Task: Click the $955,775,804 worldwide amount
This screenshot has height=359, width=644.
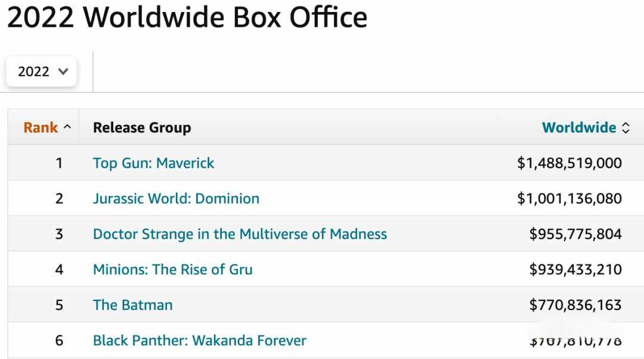Action: [x=575, y=234]
